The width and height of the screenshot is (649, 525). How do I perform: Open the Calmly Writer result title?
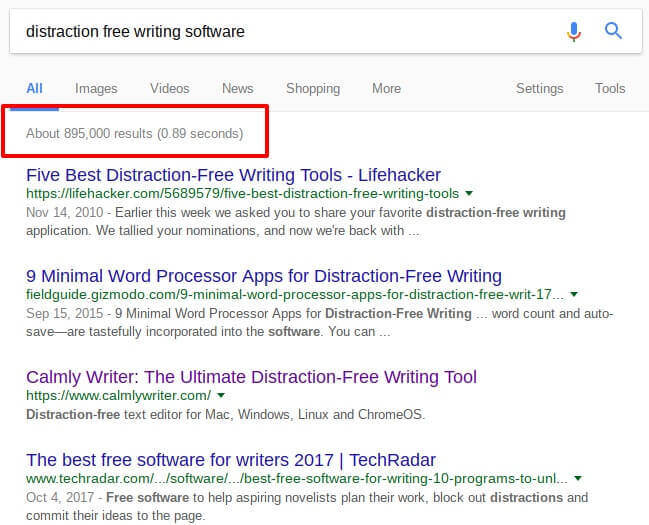coord(251,377)
